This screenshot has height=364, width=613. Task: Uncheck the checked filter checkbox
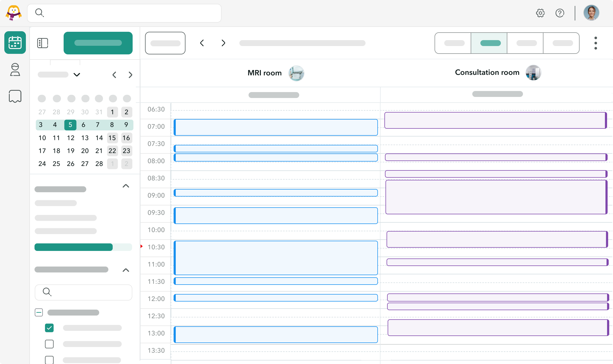click(49, 328)
